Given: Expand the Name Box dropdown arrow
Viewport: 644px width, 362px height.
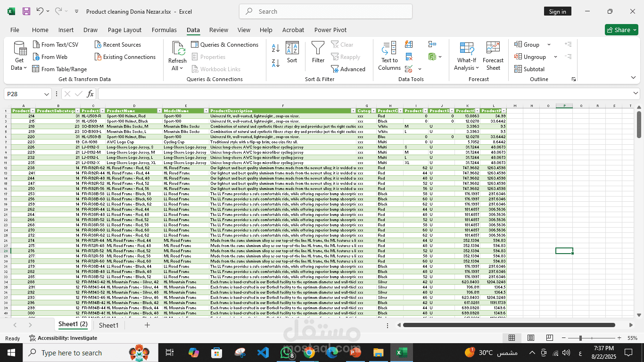Looking at the screenshot, I should tap(46, 94).
